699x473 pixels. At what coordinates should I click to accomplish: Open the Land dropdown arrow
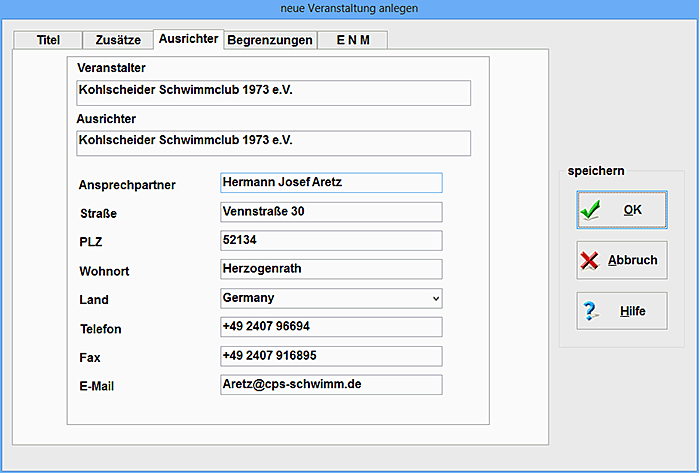pyautogui.click(x=435, y=298)
